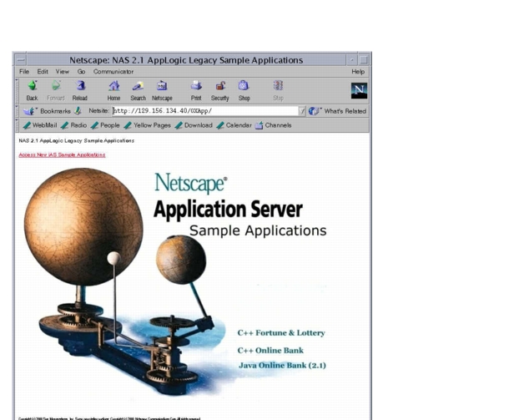Open C++ Online Bank sample
Image resolution: width=509 pixels, height=420 pixels.
[x=270, y=351]
